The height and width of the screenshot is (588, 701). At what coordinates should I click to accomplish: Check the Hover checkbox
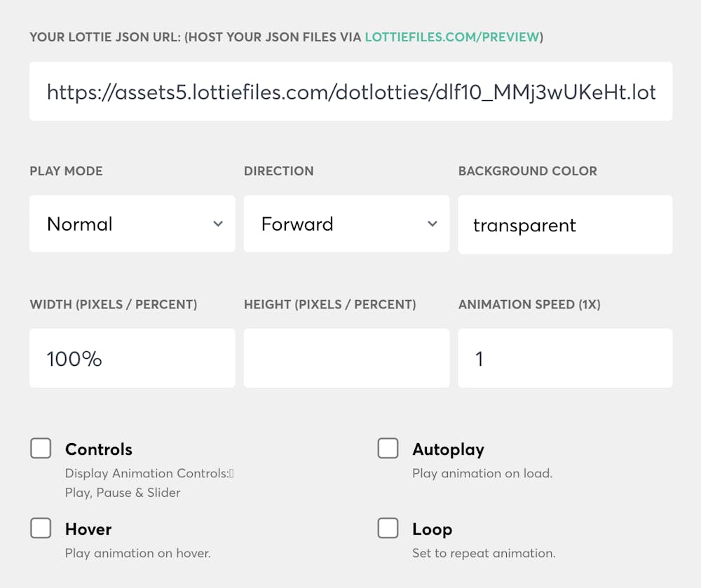pos(41,528)
